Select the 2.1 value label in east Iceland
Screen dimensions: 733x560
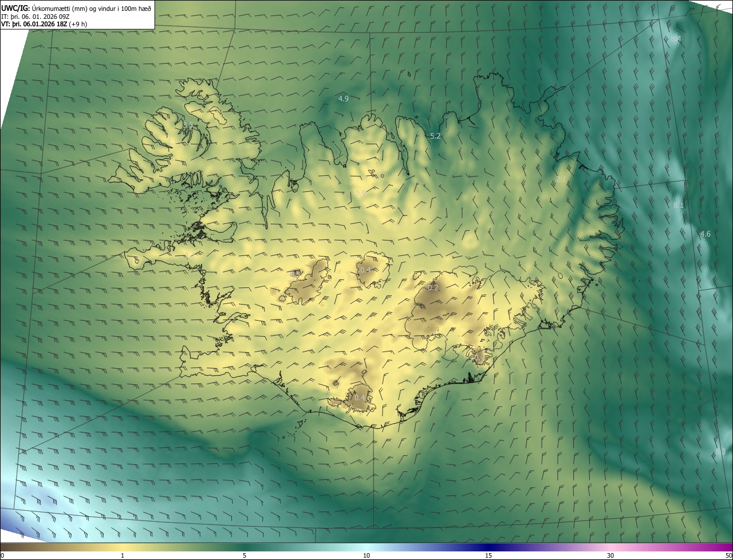561,179
